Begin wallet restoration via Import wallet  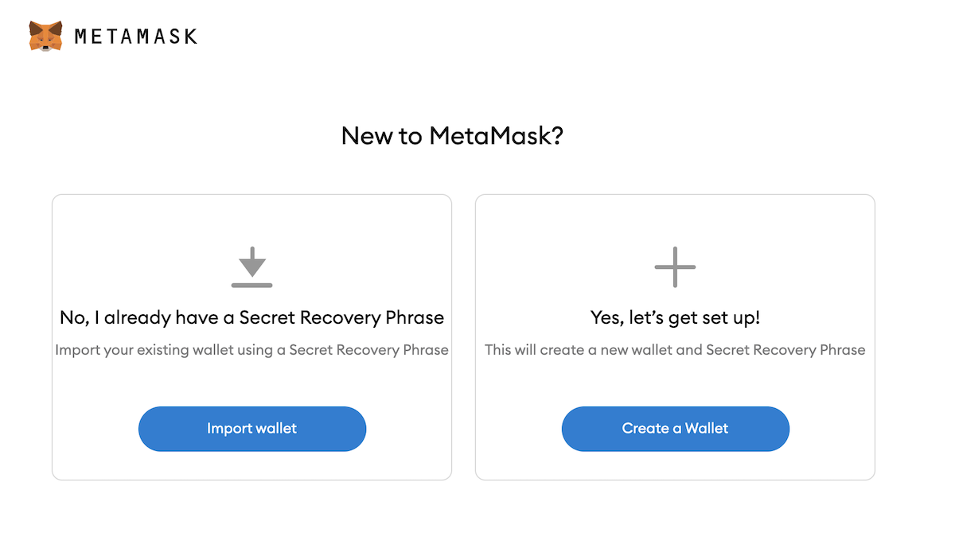coord(251,429)
